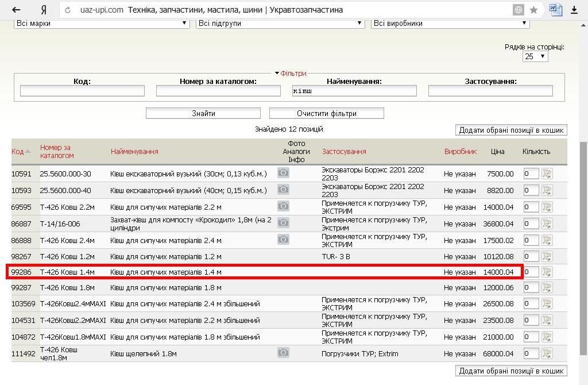588x385 pixels.
Task: Reload the page using the refresh icon
Action: (x=68, y=10)
